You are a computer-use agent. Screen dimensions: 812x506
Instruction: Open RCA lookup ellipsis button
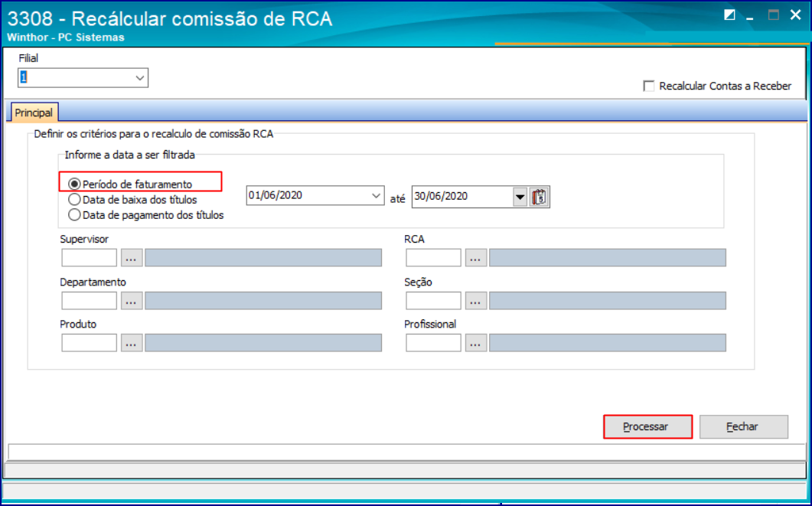click(476, 257)
